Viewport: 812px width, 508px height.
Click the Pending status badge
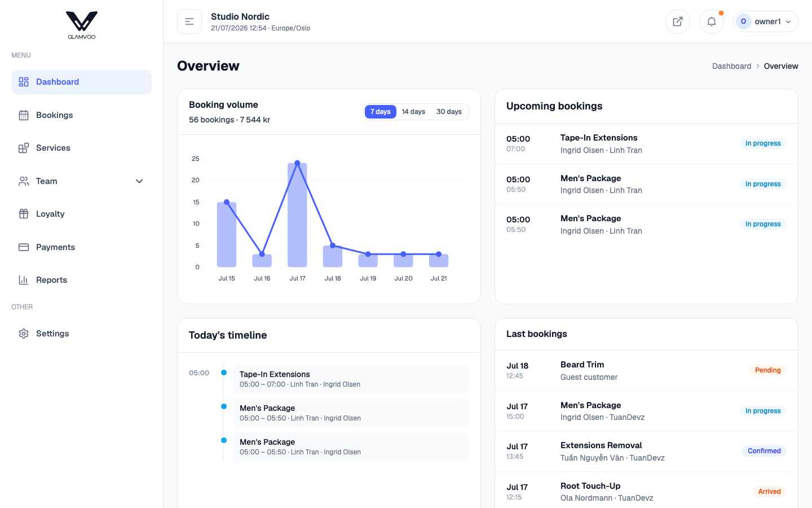pos(768,370)
